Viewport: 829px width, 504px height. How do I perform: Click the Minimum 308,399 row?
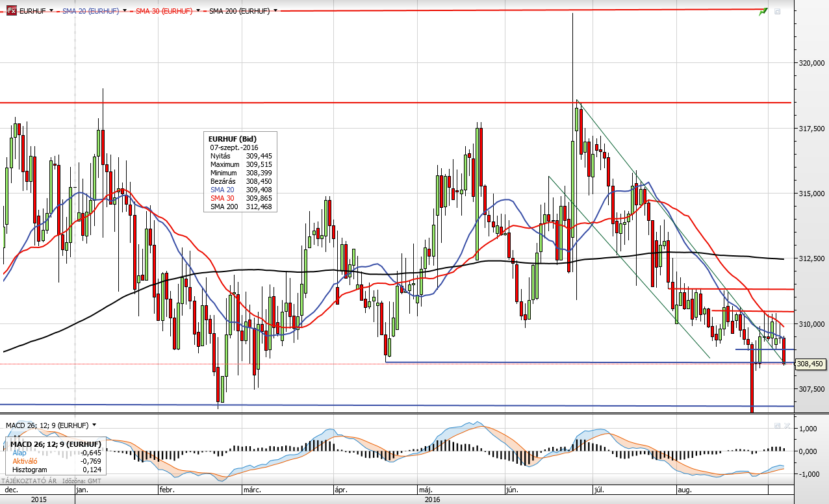(x=240, y=173)
